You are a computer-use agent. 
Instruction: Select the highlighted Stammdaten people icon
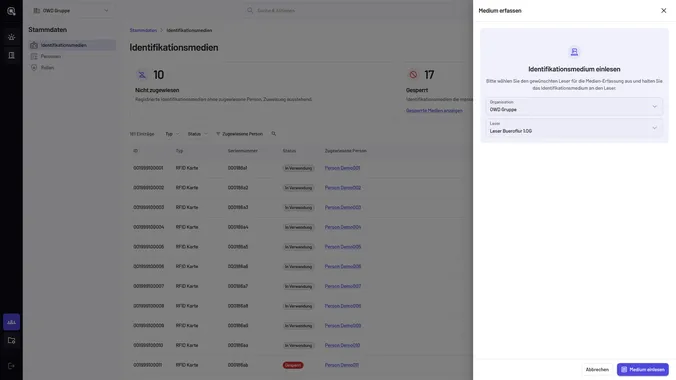[11, 322]
